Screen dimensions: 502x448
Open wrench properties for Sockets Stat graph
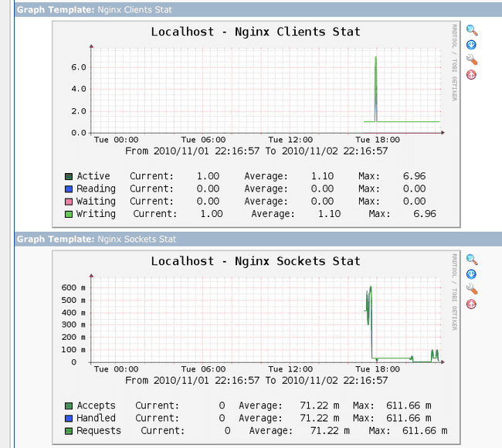point(471,290)
